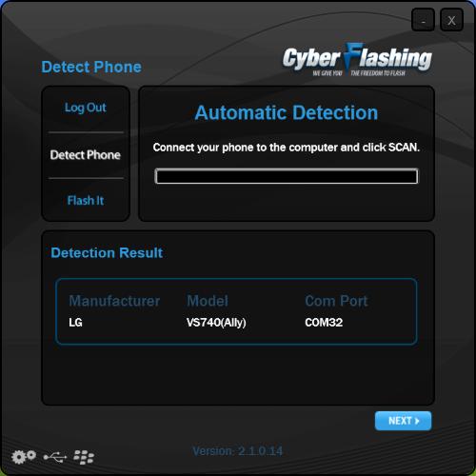476x476 pixels.
Task: Click the CyberFlashing logo
Action: 357,59
